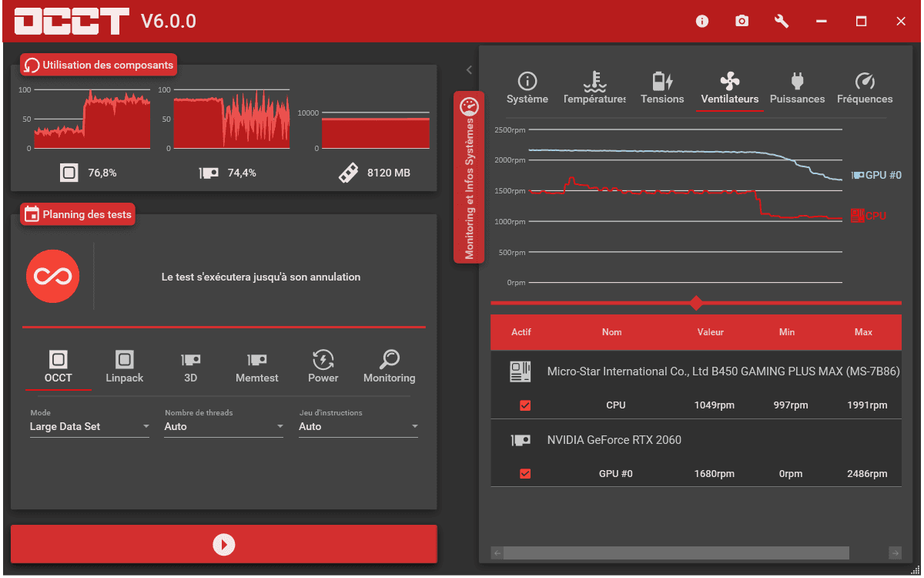Click the window resize grip in corner
Viewport: 924px width, 578px height.
pyautogui.click(x=915, y=570)
